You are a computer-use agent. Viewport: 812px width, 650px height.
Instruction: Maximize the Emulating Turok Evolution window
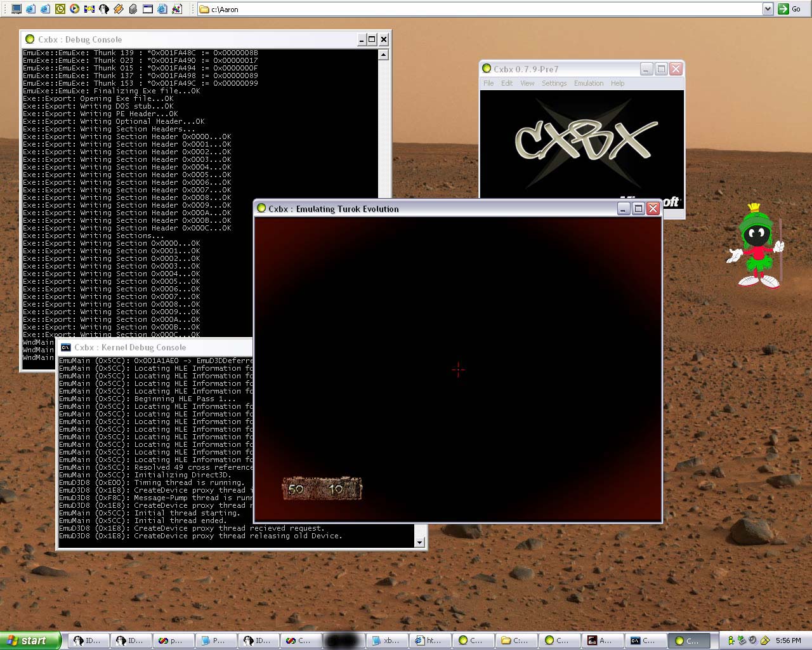coord(639,208)
